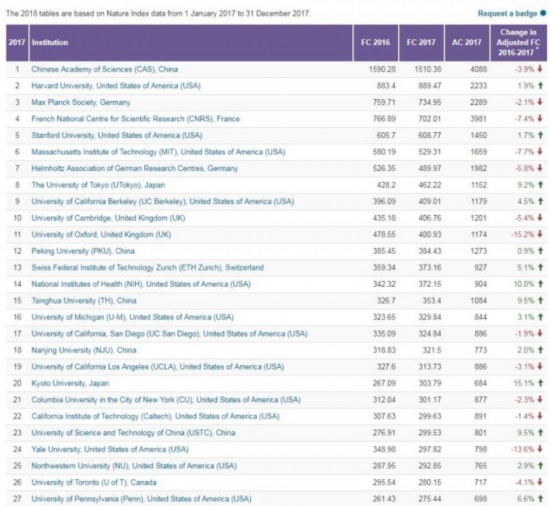This screenshot has width=550, height=506.
Task: Open the University of Pennsylvania link
Action: click(141, 499)
